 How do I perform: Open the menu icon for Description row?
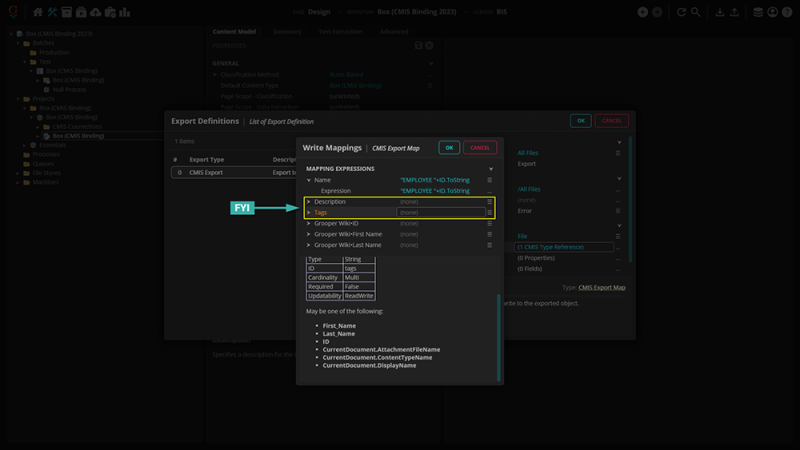click(x=490, y=202)
